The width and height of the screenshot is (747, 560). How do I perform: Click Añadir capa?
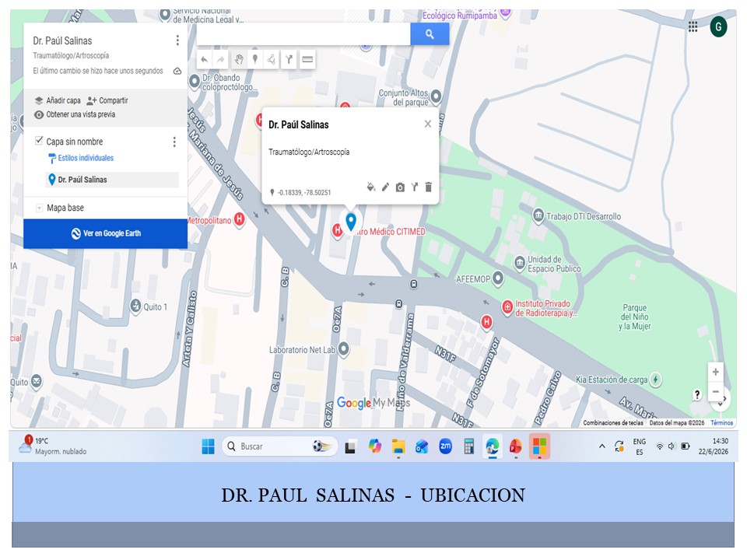[x=58, y=100]
